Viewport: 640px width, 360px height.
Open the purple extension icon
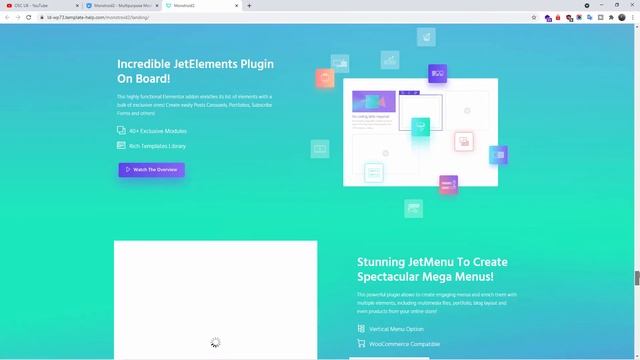coord(548,18)
